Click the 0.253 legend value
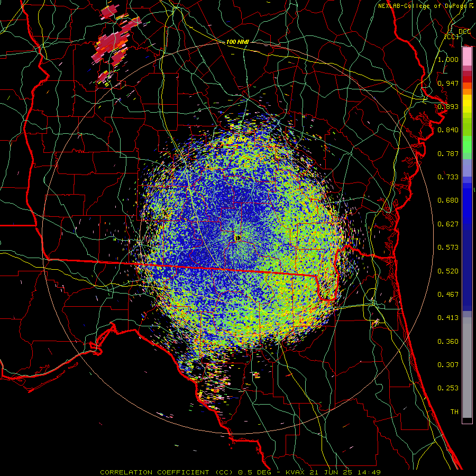 click(x=448, y=388)
